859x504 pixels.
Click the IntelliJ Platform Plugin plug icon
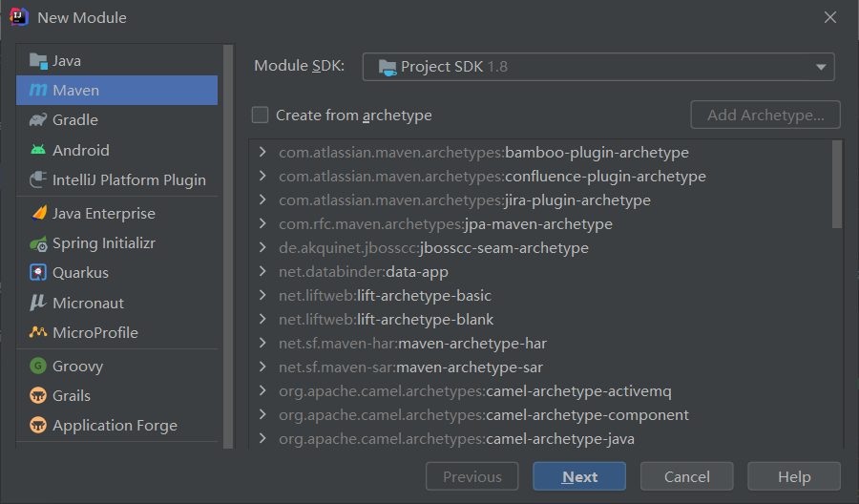[x=38, y=179]
